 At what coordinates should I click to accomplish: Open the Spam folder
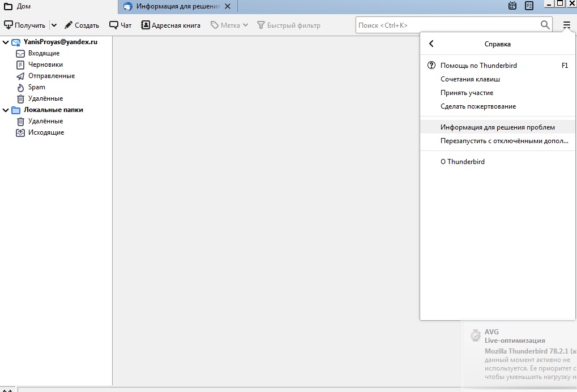pyautogui.click(x=37, y=88)
